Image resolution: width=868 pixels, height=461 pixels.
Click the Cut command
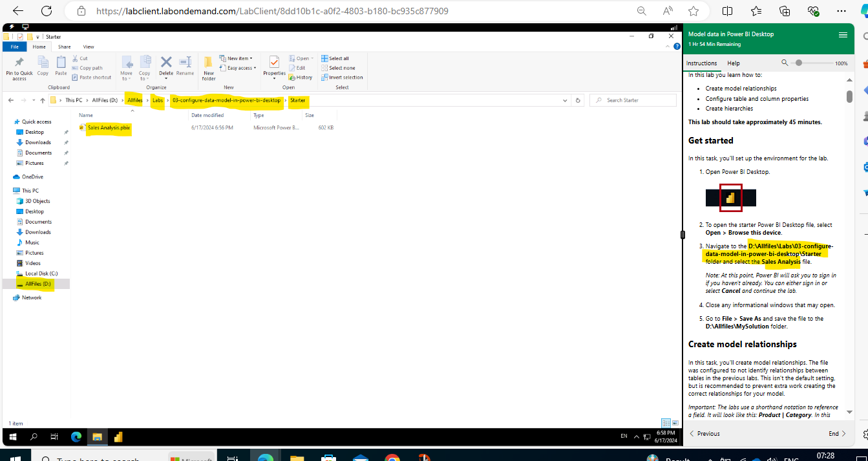(x=79, y=58)
